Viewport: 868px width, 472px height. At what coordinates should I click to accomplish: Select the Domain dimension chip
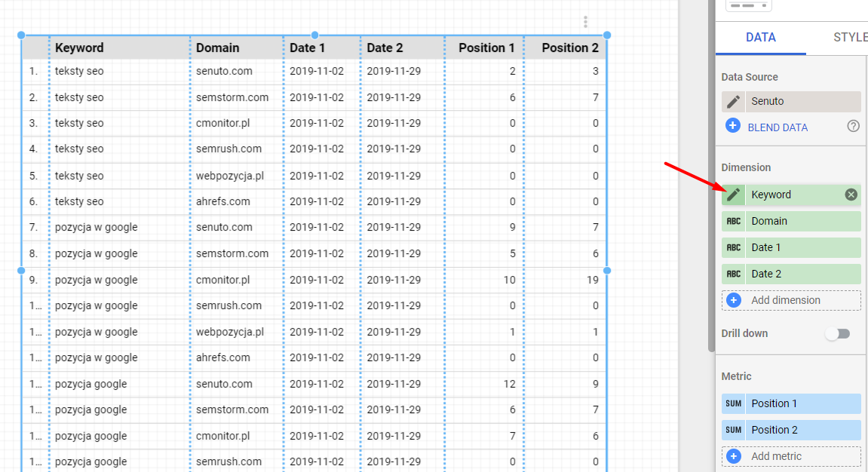(x=791, y=222)
